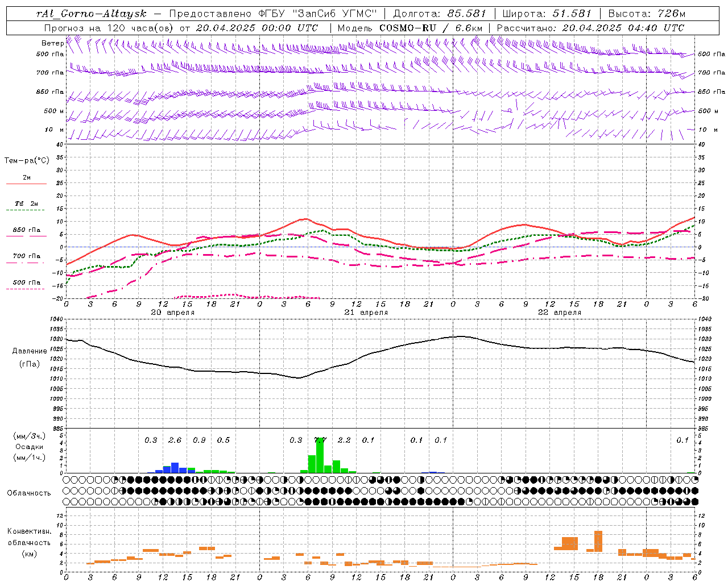Click the '700 гПа' temperature legend entry

[27, 256]
